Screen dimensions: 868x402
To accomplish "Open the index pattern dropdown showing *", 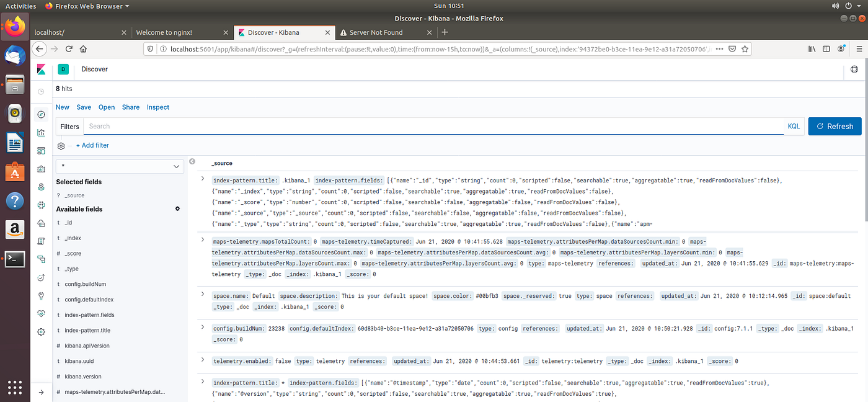I will pos(120,166).
